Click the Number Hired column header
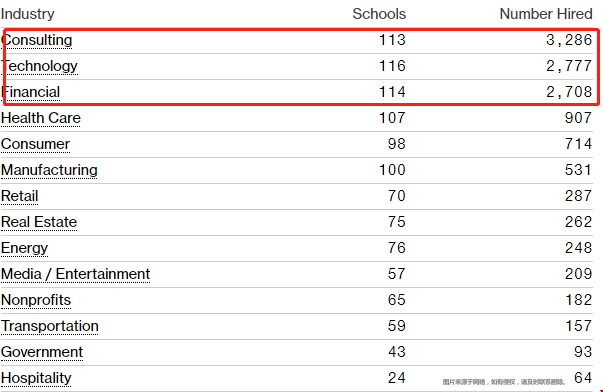Viewport: 603px width, 392px height. (546, 14)
